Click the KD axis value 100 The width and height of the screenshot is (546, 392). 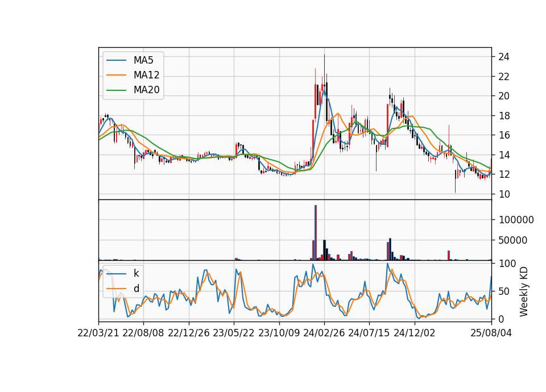(x=507, y=264)
